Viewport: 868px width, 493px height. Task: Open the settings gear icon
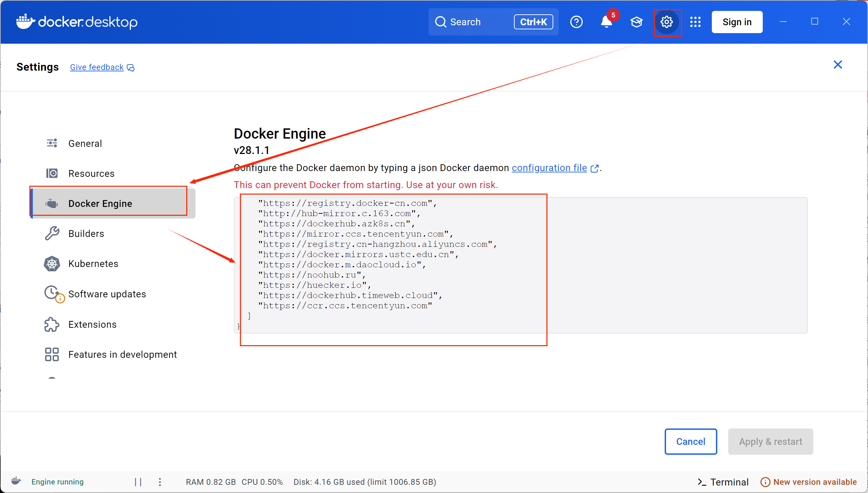(666, 22)
